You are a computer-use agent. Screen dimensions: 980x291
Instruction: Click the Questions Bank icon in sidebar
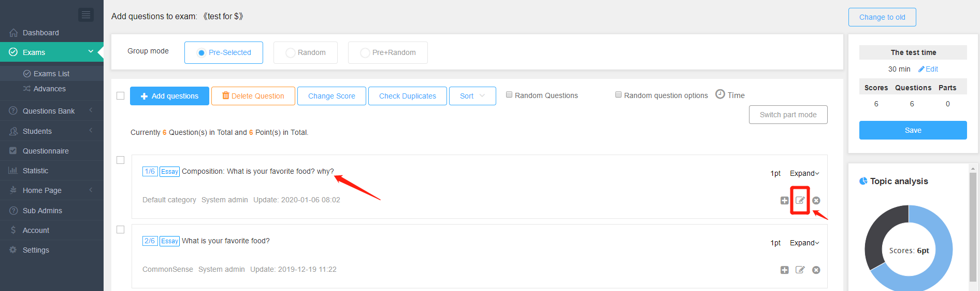pos(13,111)
